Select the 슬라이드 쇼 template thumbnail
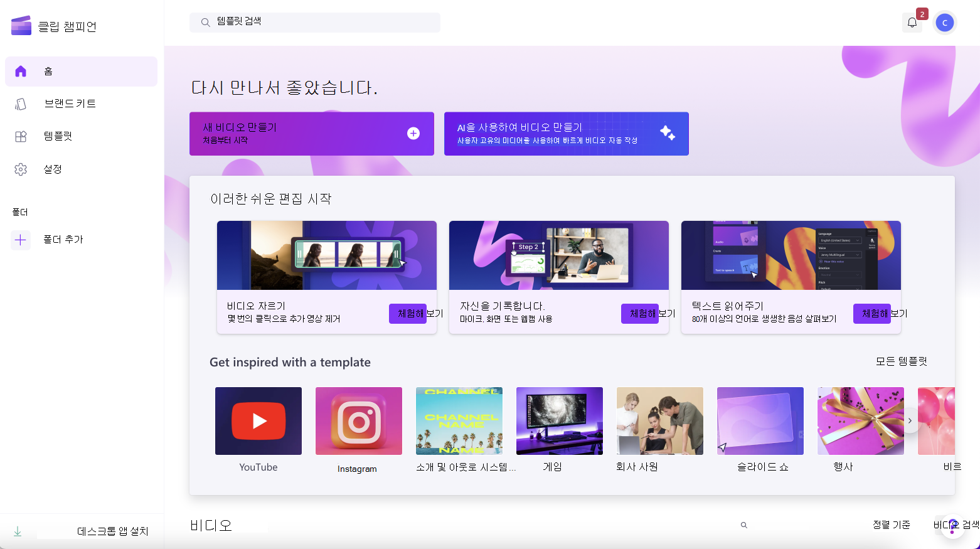 [760, 421]
